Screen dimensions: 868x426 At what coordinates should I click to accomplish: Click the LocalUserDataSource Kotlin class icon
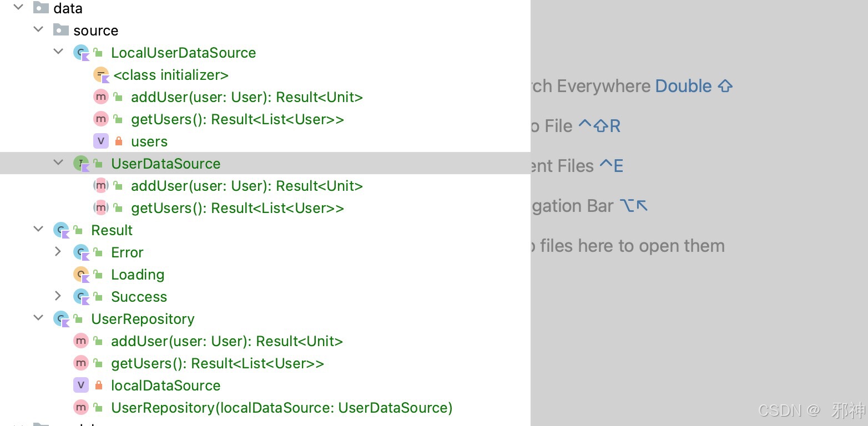click(81, 53)
